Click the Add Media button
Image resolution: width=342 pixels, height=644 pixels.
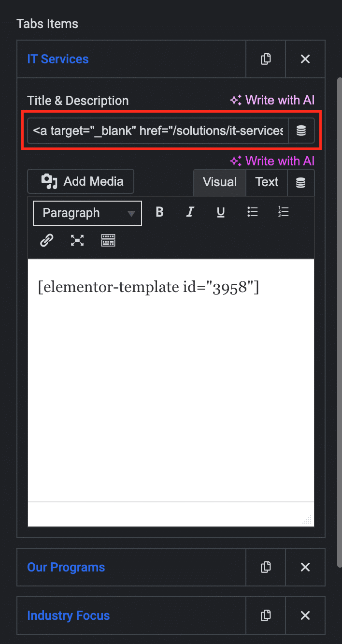click(81, 182)
